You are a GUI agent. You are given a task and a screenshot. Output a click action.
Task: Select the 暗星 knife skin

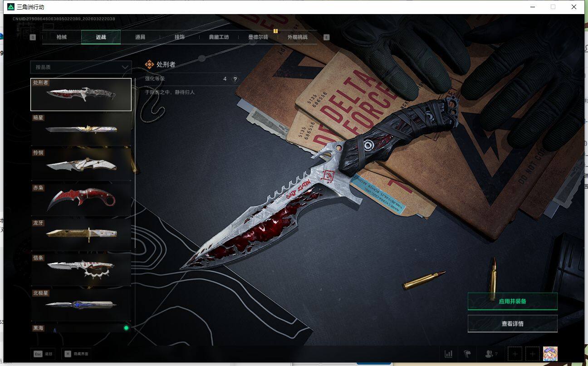tap(81, 129)
